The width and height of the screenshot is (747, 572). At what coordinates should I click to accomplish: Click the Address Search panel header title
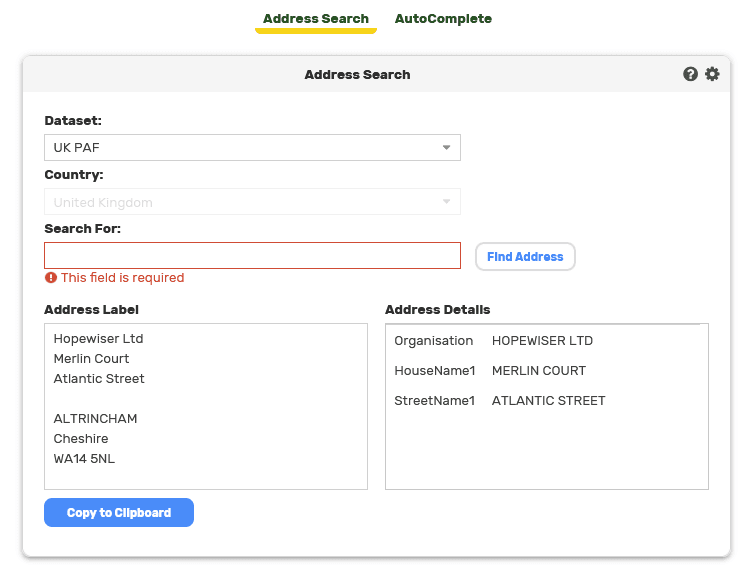[x=357, y=75]
